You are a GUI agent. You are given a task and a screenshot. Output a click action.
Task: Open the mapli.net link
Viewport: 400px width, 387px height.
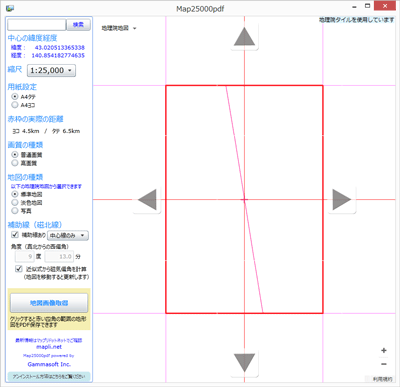49,347
